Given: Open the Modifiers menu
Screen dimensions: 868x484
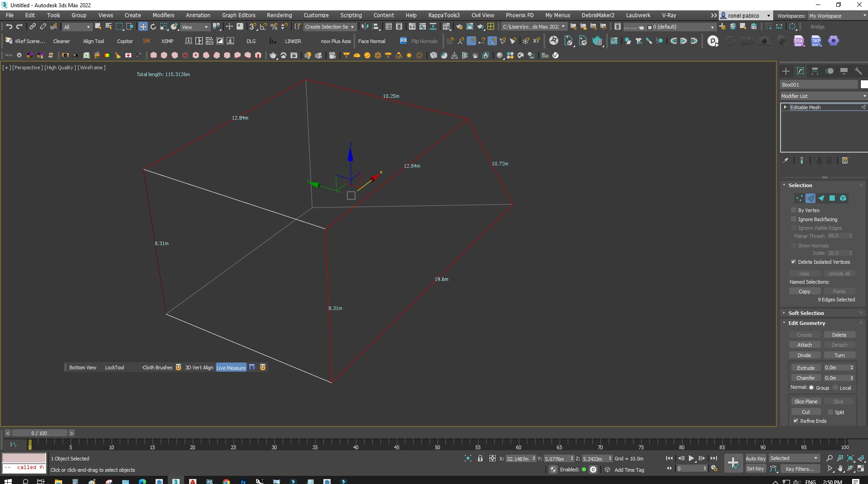Looking at the screenshot, I should (163, 15).
